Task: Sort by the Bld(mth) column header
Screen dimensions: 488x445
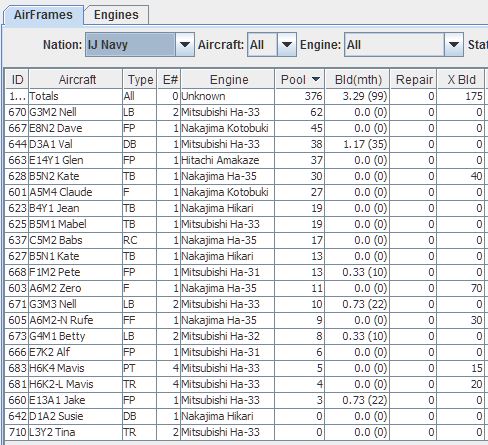Action: pyautogui.click(x=357, y=80)
